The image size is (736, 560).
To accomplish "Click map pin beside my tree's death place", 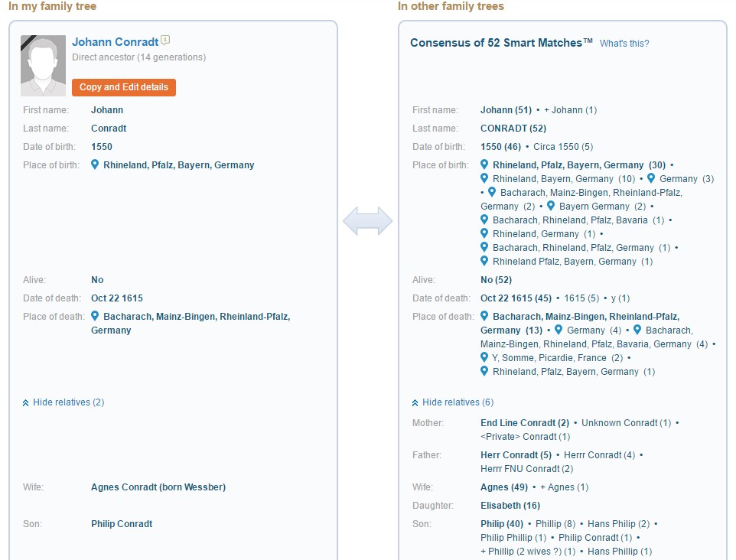I will (96, 316).
